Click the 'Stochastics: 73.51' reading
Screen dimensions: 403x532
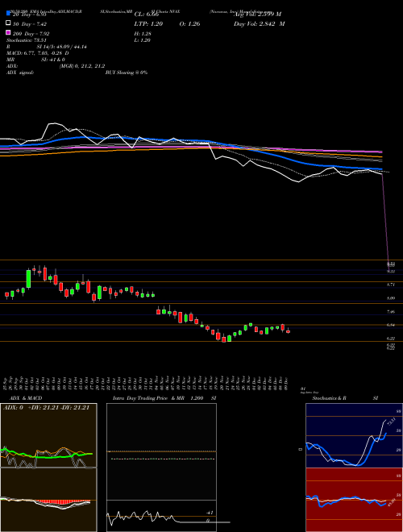26,40
